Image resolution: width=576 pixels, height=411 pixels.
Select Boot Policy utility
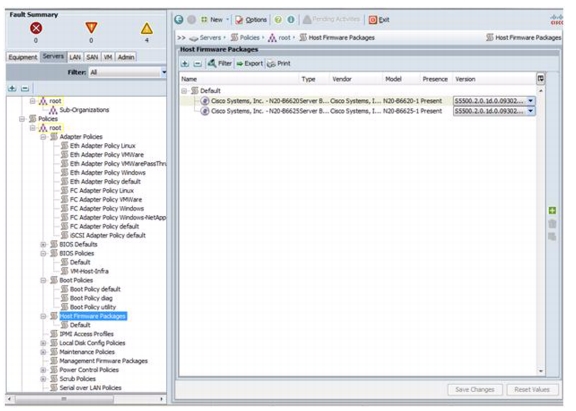click(x=93, y=307)
